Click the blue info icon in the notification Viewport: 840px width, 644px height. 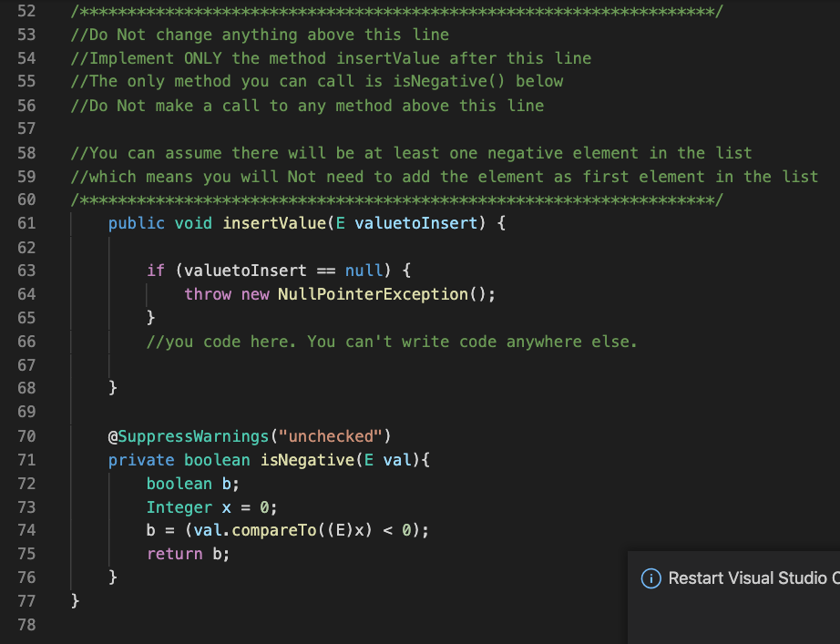(x=652, y=578)
